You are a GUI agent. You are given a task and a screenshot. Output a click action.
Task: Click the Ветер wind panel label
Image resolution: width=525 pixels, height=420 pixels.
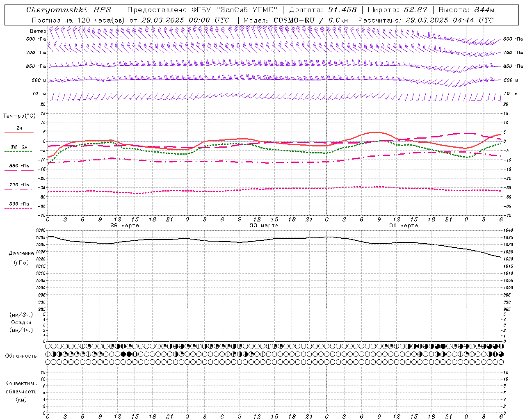point(38,31)
